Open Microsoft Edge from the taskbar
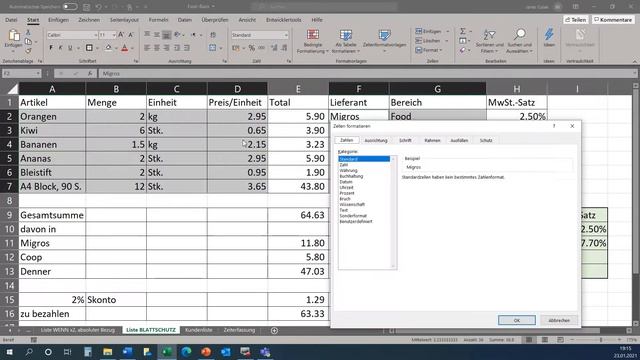640x360 pixels. click(x=187, y=351)
